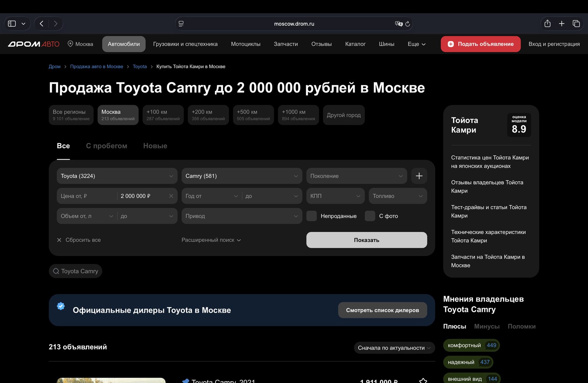Switch to the С пробегом tab
The width and height of the screenshot is (588, 383).
point(107,146)
